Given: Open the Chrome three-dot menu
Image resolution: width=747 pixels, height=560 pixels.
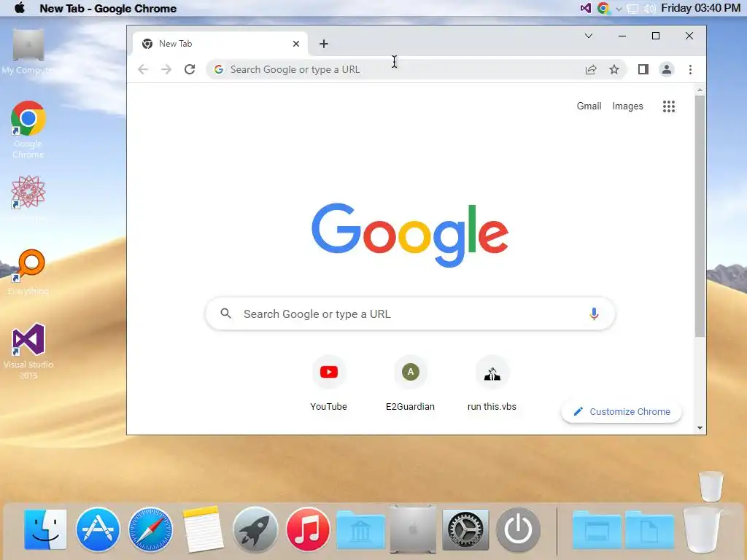Looking at the screenshot, I should [690, 69].
